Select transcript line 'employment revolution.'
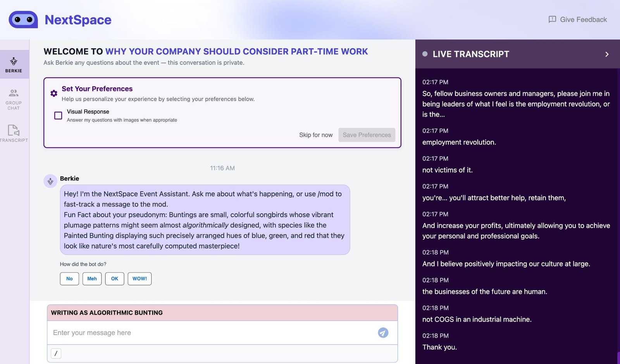620x364 pixels. [459, 142]
